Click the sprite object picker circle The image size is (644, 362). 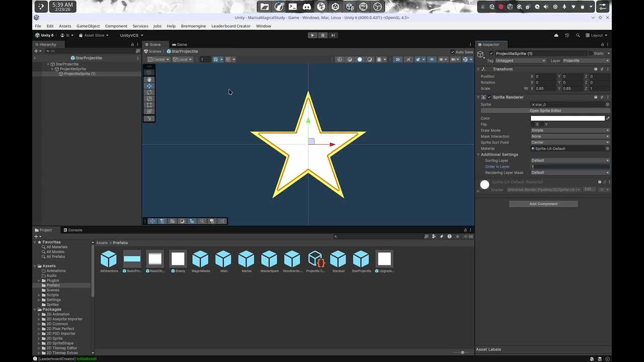pos(607,105)
